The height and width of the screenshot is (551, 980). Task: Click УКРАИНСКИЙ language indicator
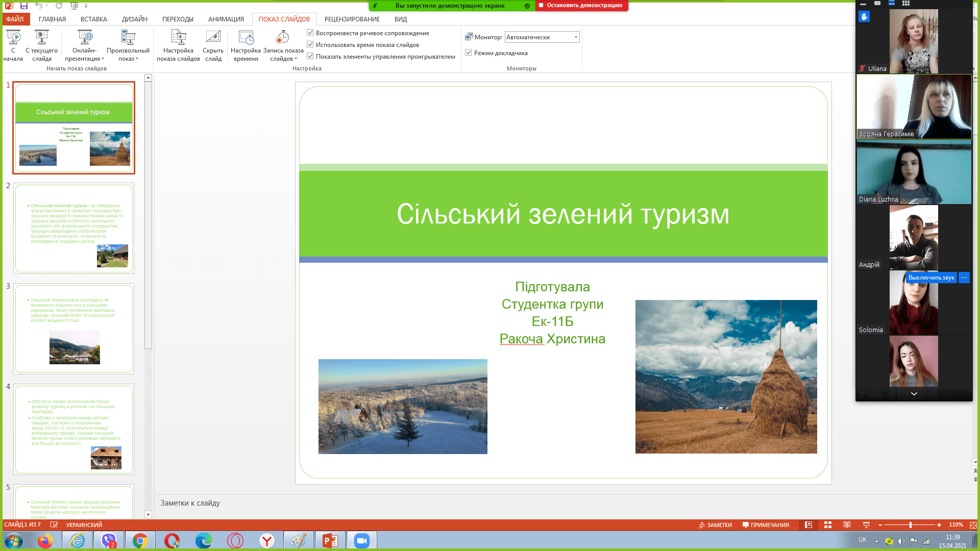(x=84, y=525)
